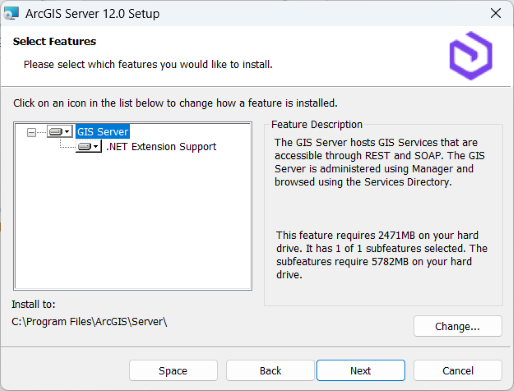Open GIS Server feature install dropdown icon
The width and height of the screenshot is (514, 391).
point(60,132)
